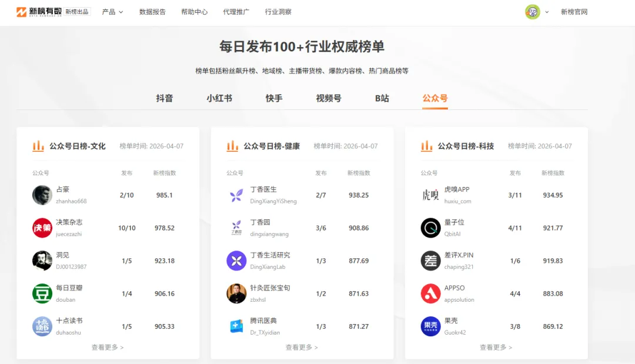Open 虎嗅APP logo avatar
The height and width of the screenshot is (364, 635).
pyautogui.click(x=430, y=195)
